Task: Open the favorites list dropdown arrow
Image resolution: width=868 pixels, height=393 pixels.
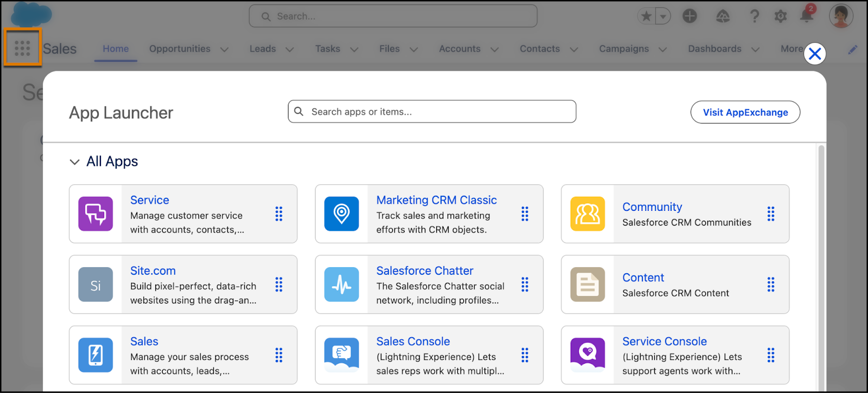Action: [x=663, y=16]
